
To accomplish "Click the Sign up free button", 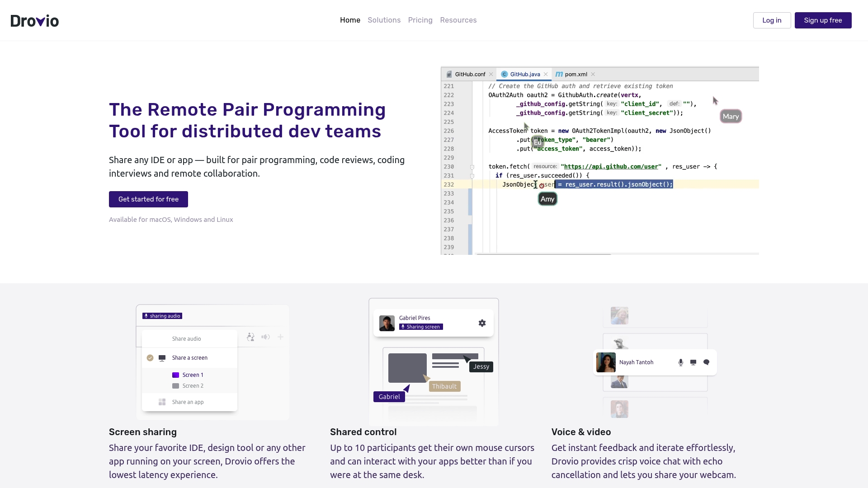I will [823, 20].
